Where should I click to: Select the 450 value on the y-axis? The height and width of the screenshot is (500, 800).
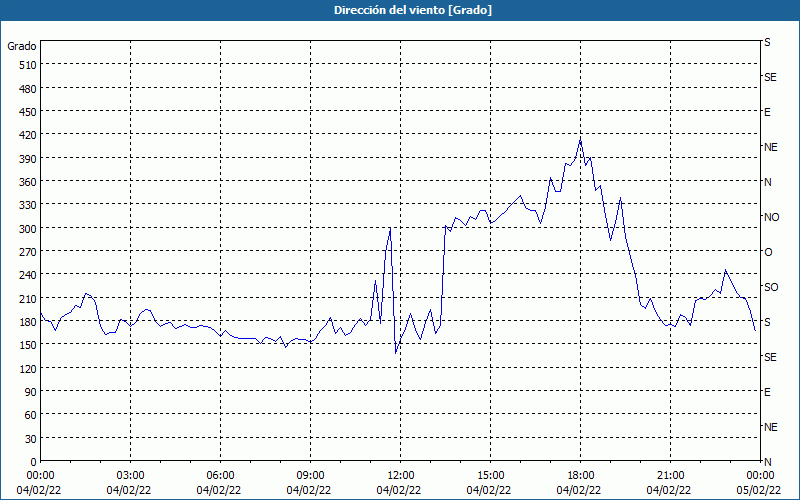28,112
